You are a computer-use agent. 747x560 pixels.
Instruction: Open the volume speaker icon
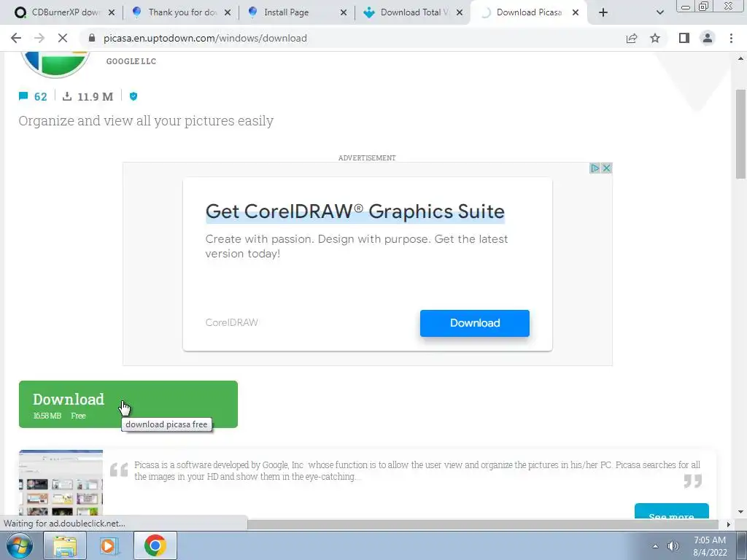[673, 546]
